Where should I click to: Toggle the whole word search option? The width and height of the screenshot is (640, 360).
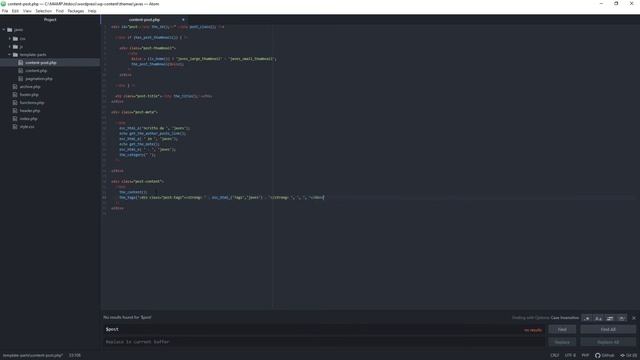click(x=621, y=318)
